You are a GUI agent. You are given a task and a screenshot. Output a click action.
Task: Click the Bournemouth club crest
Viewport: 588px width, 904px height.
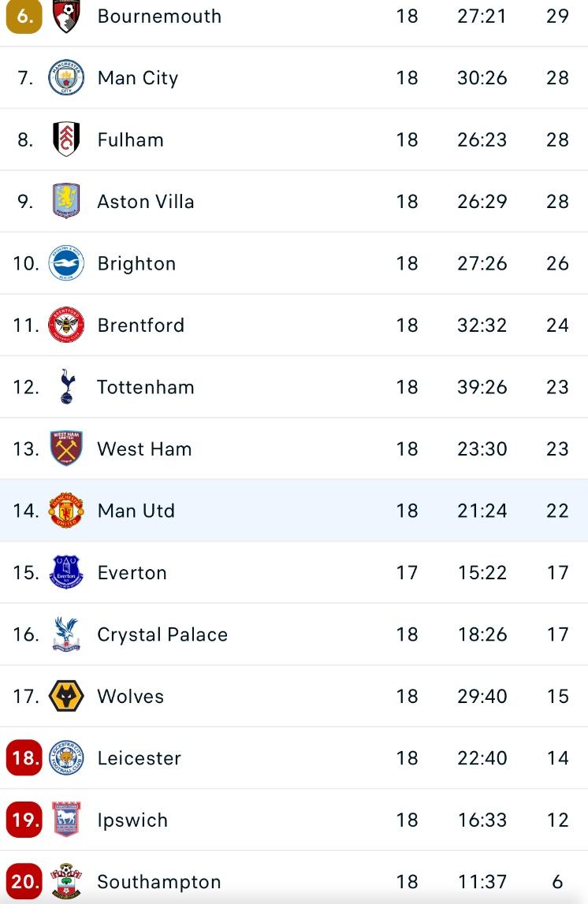(65, 16)
